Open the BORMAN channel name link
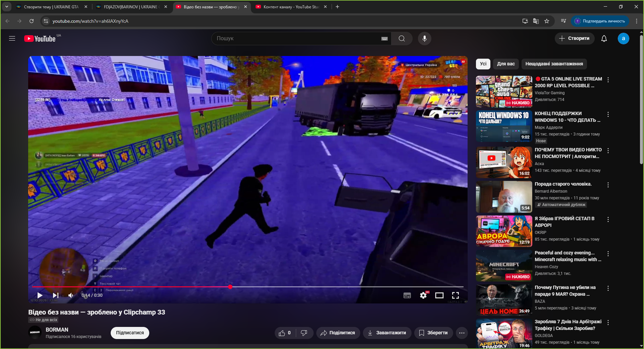Viewport: 644px width, 349px height. pos(57,330)
